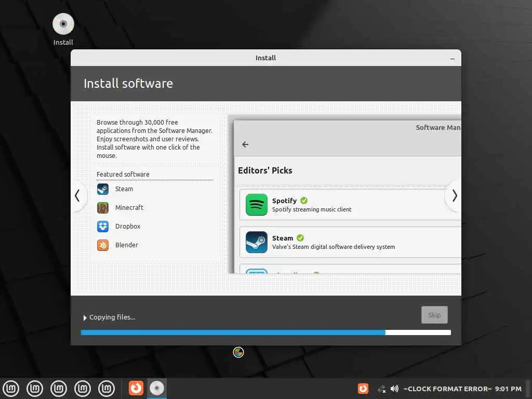This screenshot has height=399, width=532.
Task: Click the Steam icon in Featured software
Action: [103, 189]
